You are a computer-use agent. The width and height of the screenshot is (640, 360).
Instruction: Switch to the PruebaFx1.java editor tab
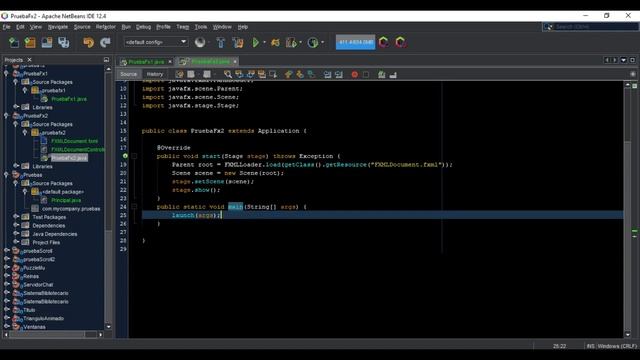coord(146,62)
